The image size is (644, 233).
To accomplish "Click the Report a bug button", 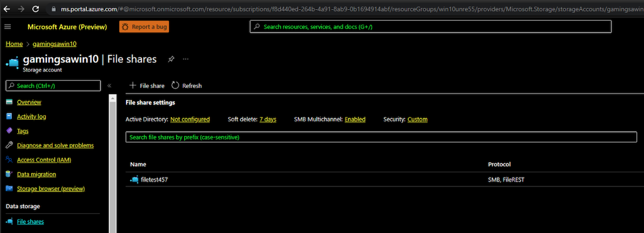I will pyautogui.click(x=144, y=27).
